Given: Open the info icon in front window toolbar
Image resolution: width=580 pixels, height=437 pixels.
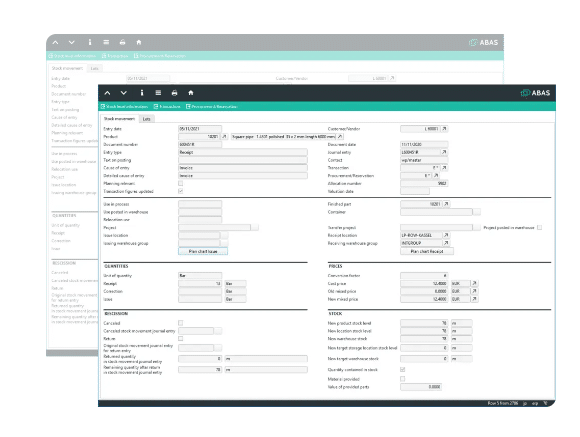Looking at the screenshot, I should pos(142,93).
